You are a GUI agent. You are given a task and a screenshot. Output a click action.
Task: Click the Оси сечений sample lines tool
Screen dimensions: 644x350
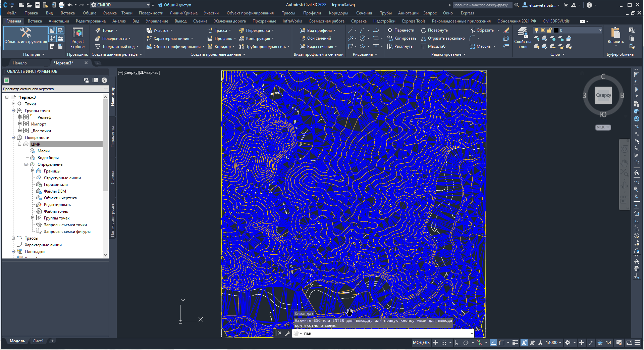316,38
